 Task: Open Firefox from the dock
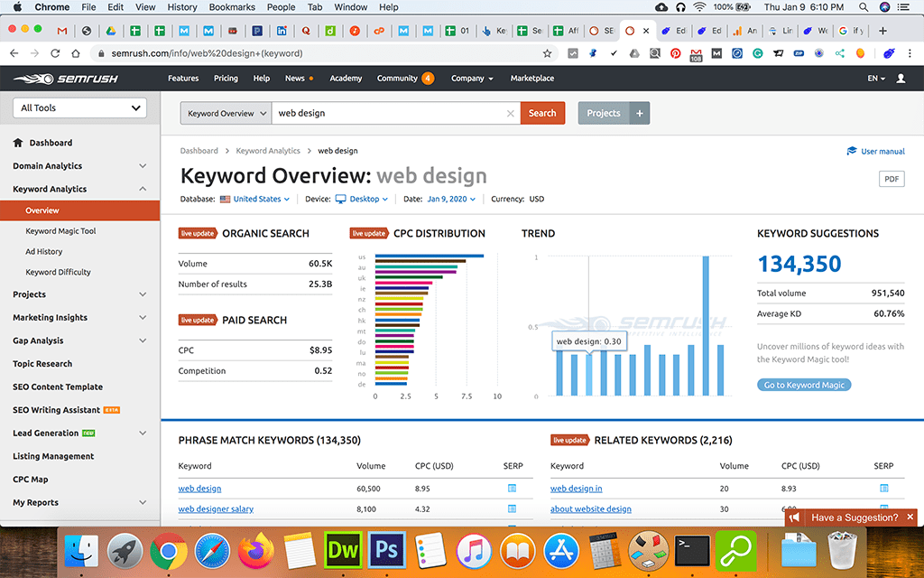255,551
